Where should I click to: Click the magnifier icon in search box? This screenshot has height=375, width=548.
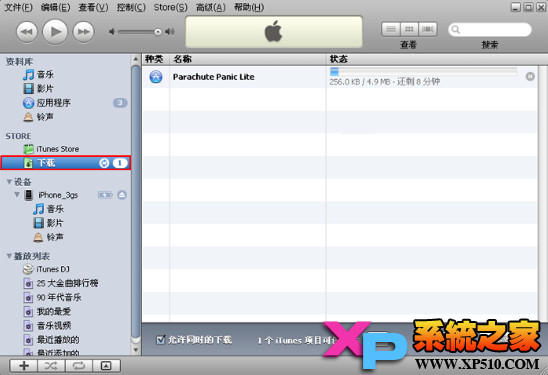point(455,30)
